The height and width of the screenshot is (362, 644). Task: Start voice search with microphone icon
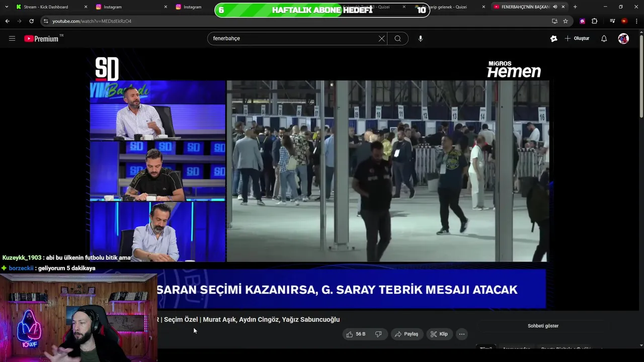point(421,39)
